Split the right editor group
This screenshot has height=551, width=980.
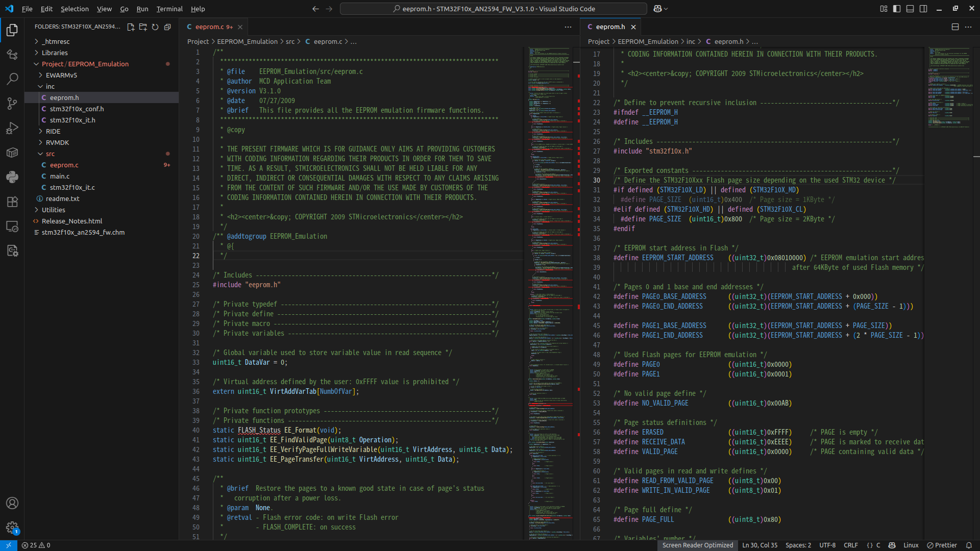click(955, 27)
